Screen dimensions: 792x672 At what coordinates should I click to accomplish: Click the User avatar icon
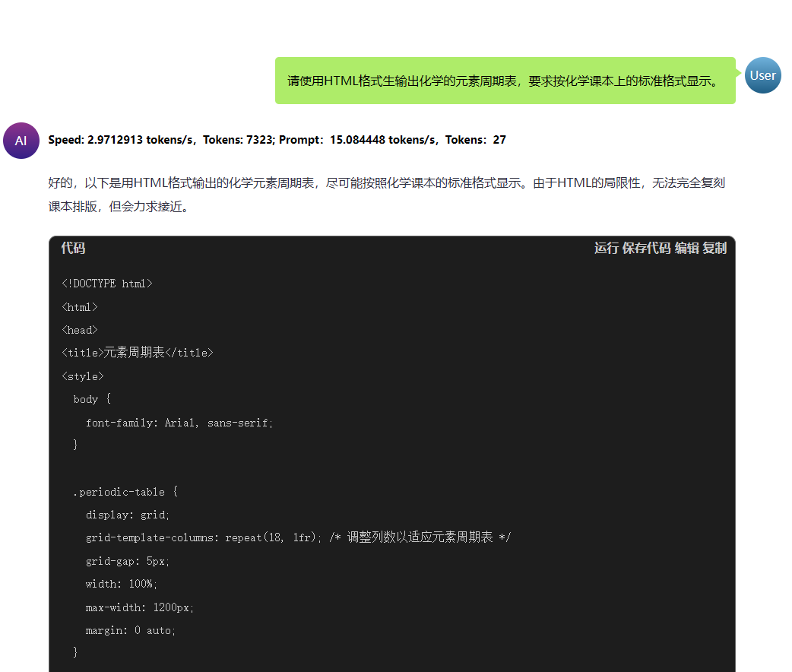click(x=762, y=75)
